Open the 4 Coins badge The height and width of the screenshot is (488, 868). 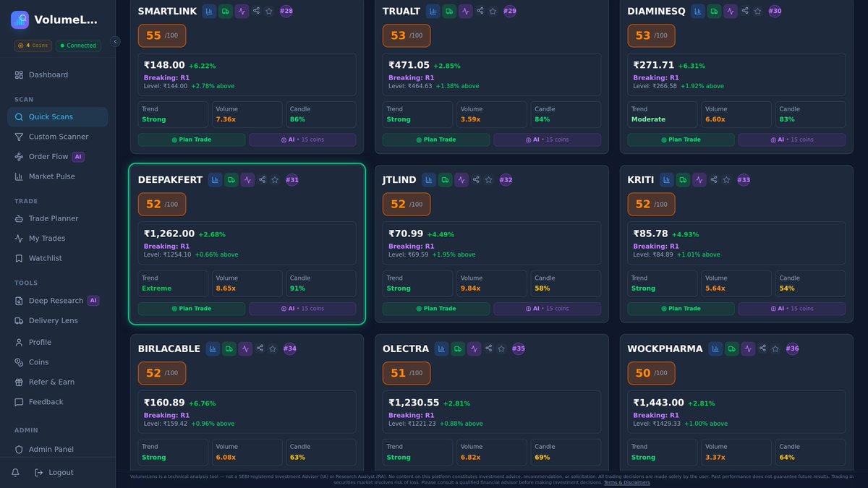(x=33, y=45)
